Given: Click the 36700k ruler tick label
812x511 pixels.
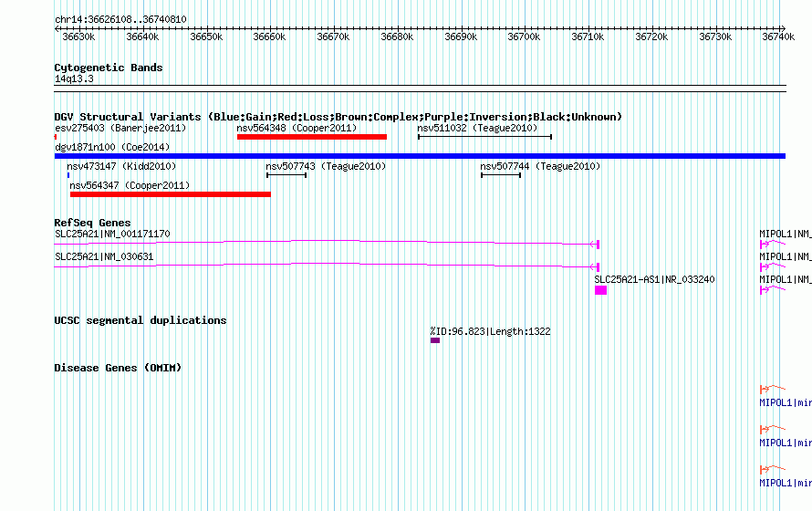Looking at the screenshot, I should (x=524, y=36).
